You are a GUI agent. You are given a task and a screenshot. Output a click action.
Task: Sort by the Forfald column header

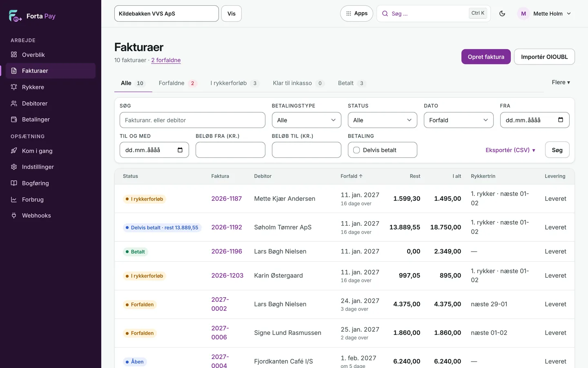(x=352, y=176)
